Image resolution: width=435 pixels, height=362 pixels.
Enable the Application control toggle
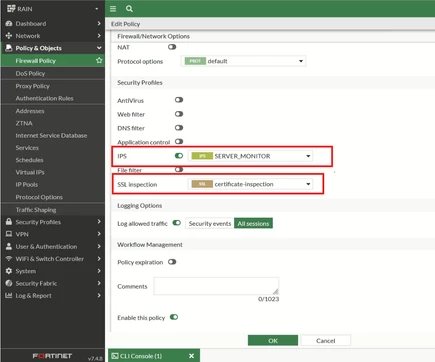click(179, 141)
